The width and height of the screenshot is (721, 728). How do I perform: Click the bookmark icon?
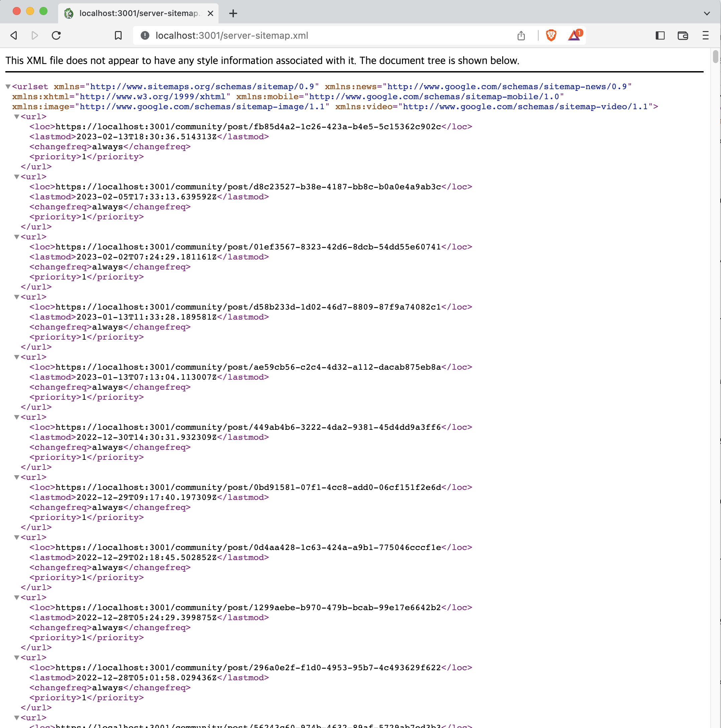coord(118,35)
